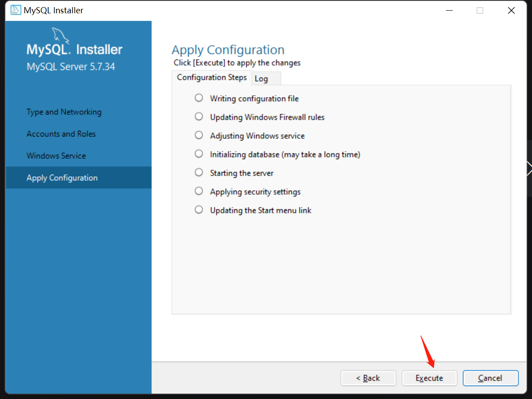The width and height of the screenshot is (532, 399).
Task: Click circle next to Starting the server
Action: pos(199,172)
